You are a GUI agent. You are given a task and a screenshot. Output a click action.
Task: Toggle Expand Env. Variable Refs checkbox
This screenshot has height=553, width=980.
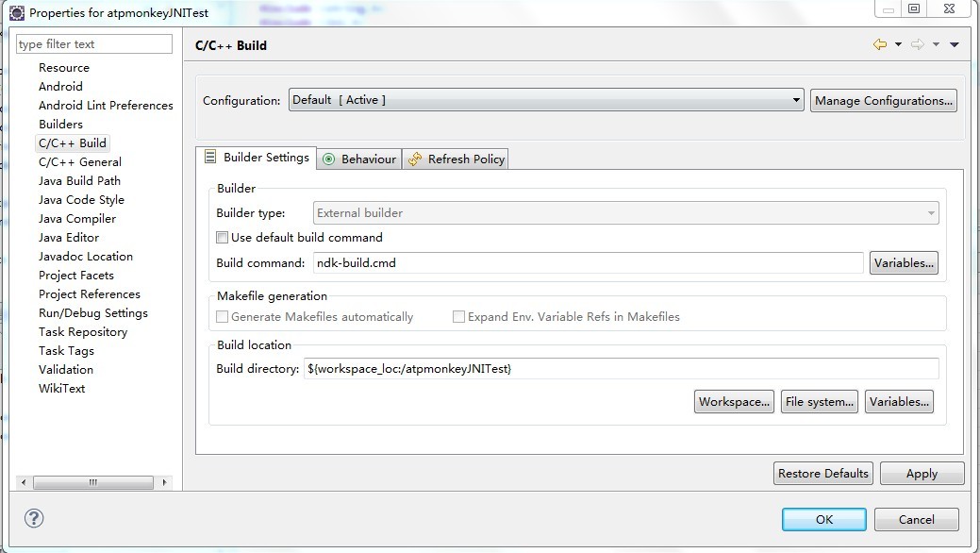[458, 317]
